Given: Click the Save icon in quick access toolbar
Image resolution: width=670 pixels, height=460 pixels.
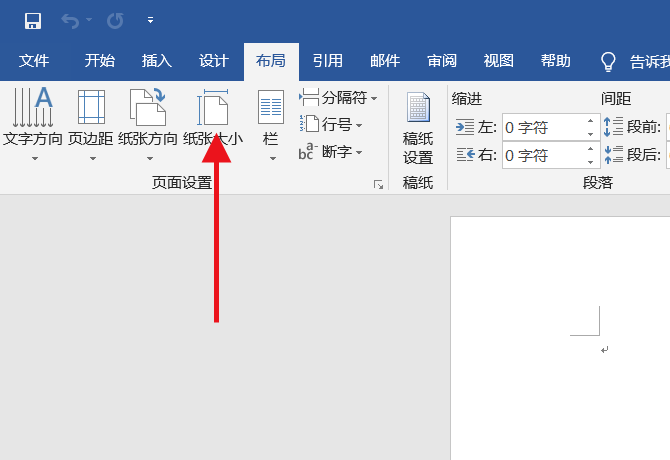Looking at the screenshot, I should click(33, 21).
